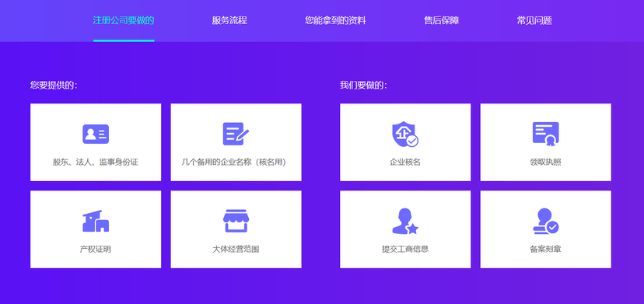The image size is (644, 304).
Task: Select 股东、法人、监事身份证 label
Action: [x=96, y=162]
